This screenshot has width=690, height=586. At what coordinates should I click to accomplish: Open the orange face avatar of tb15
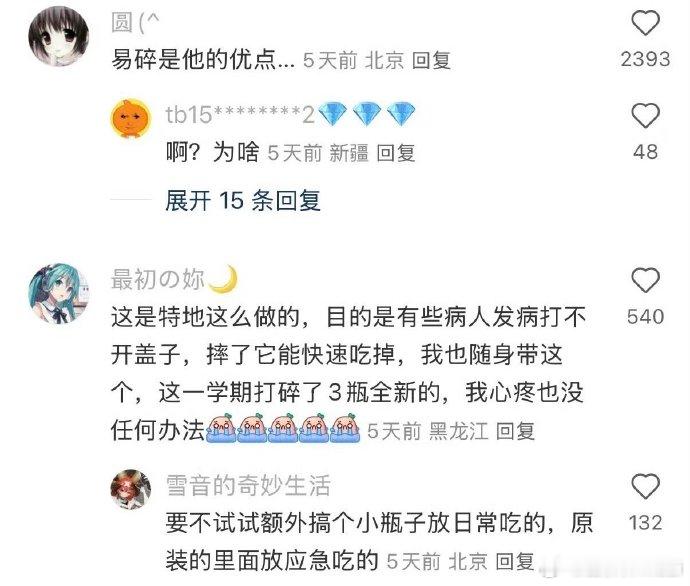tap(130, 118)
